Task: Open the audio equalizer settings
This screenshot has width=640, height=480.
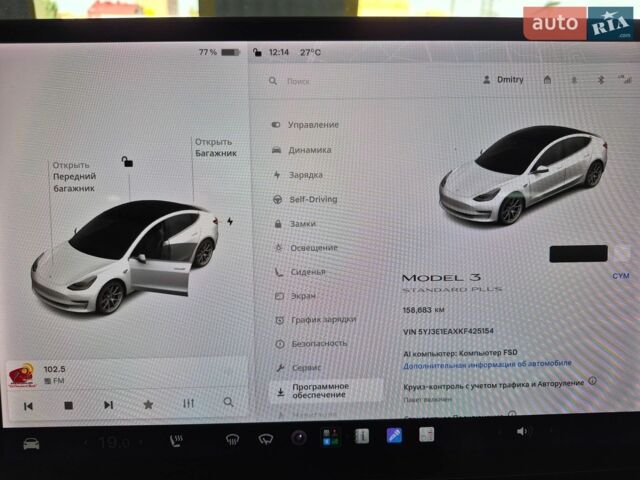Action: click(x=188, y=403)
